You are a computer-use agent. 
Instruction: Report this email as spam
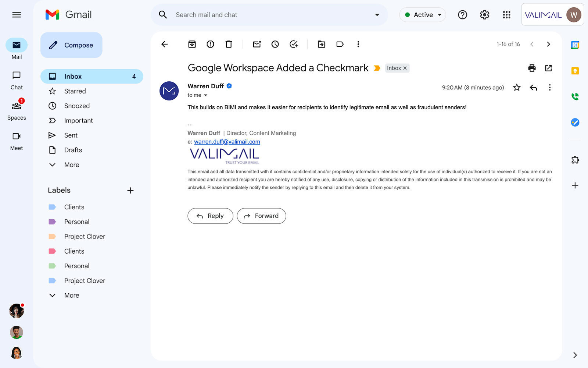210,44
